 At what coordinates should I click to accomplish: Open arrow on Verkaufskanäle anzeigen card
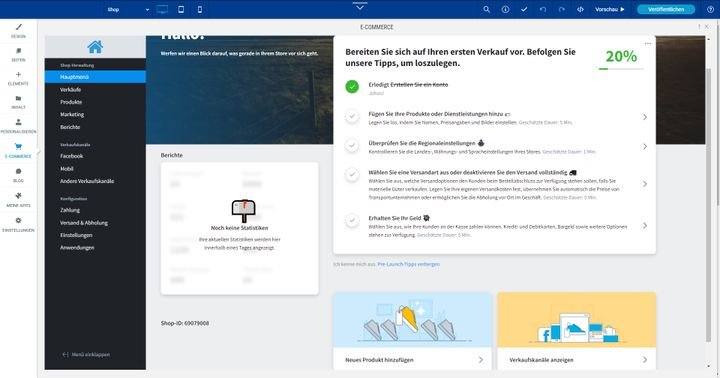[x=645, y=360]
